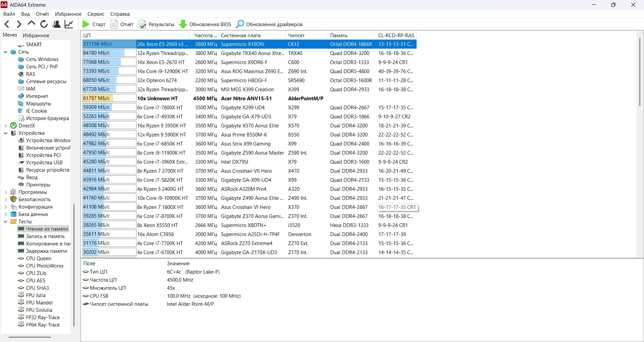The image size is (644, 342).
Task: Open the Вид menu
Action: coord(25,14)
